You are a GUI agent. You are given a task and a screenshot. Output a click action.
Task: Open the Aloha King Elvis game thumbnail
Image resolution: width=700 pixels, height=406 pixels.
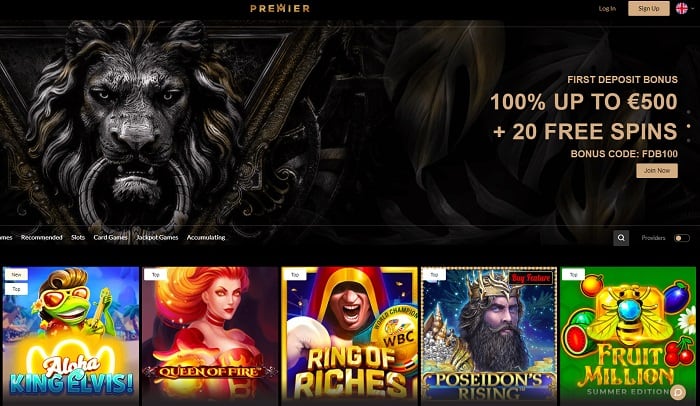[x=71, y=336]
